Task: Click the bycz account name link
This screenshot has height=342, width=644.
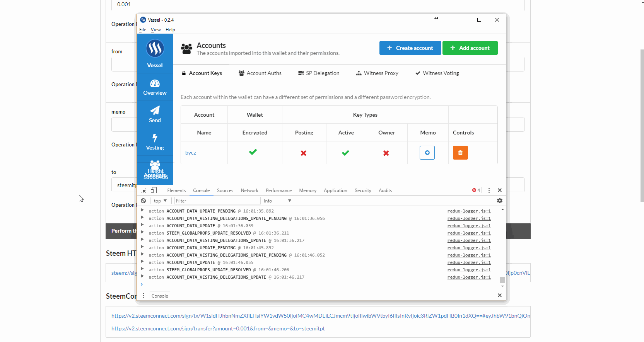Action: (191, 153)
